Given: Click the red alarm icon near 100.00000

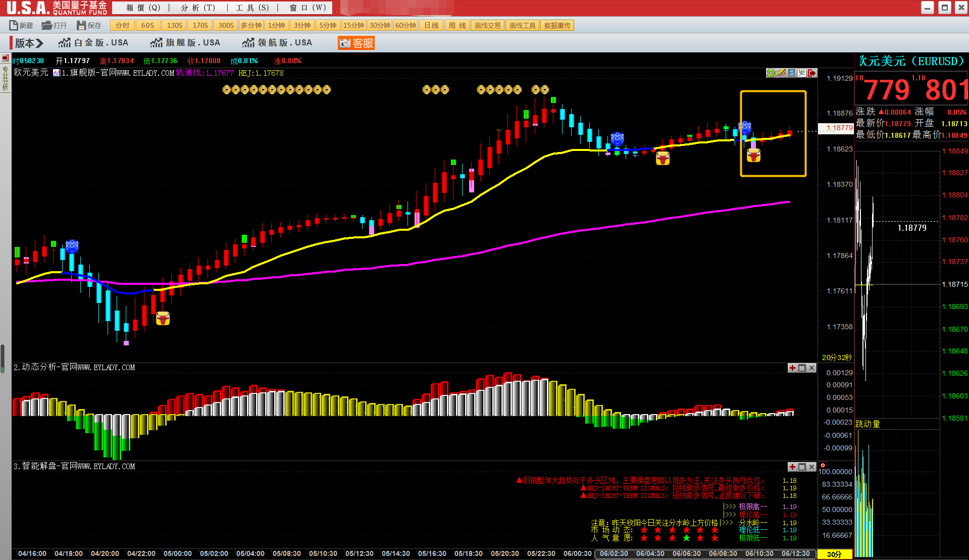Looking at the screenshot, I should (x=823, y=465).
